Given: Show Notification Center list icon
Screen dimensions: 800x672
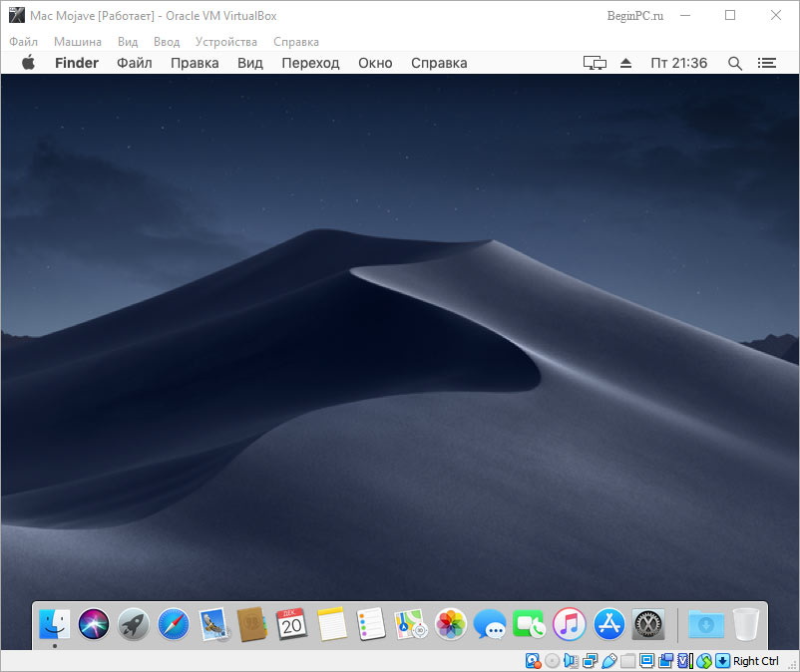Looking at the screenshot, I should [x=767, y=63].
